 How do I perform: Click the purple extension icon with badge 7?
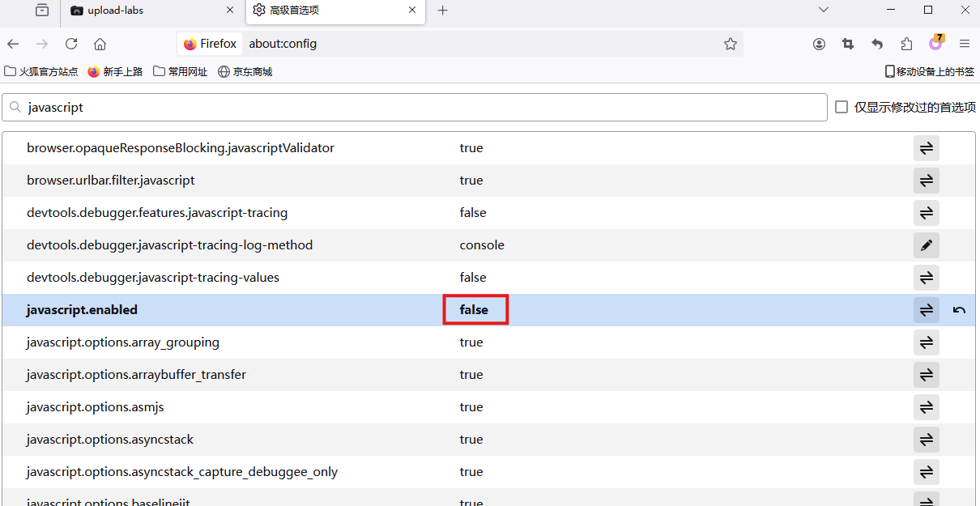(935, 44)
